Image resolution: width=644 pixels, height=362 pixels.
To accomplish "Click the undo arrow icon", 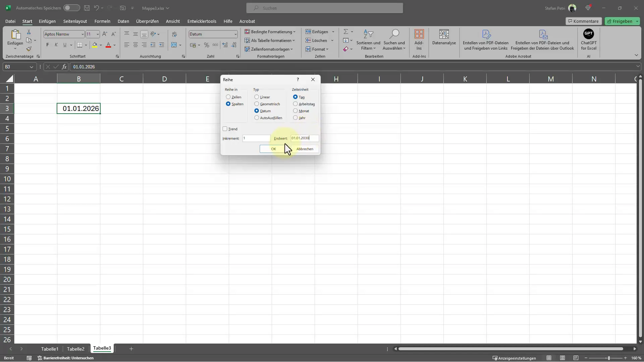I will [97, 8].
